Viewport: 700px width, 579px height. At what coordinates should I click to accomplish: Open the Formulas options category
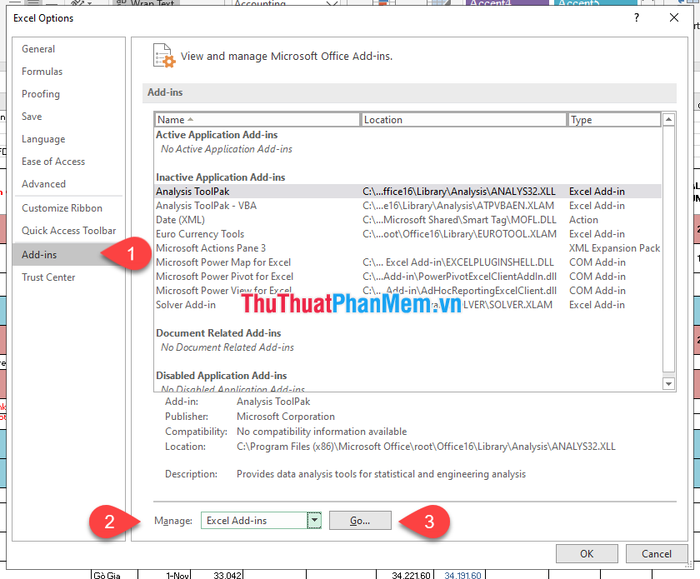click(x=42, y=71)
